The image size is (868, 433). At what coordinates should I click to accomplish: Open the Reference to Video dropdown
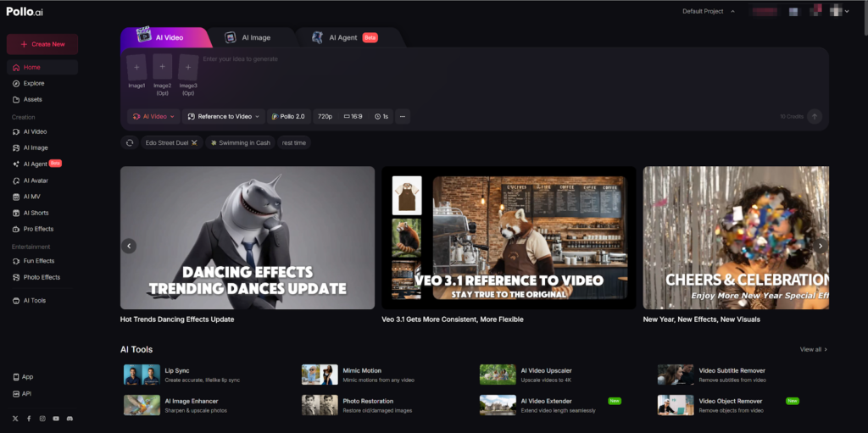(x=223, y=116)
